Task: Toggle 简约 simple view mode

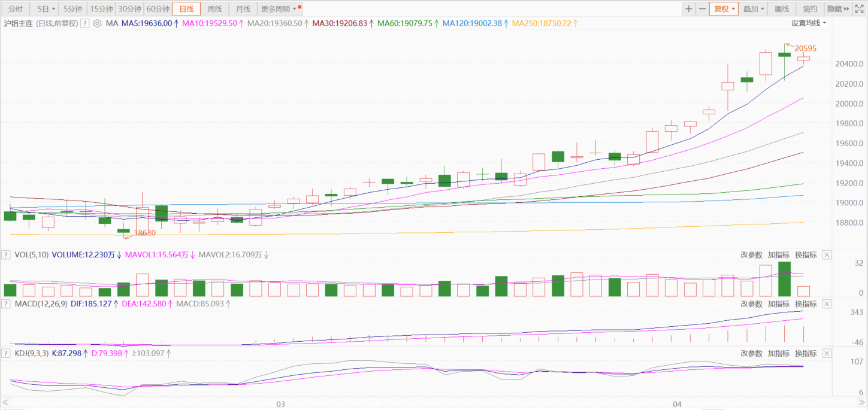Action: [810, 9]
